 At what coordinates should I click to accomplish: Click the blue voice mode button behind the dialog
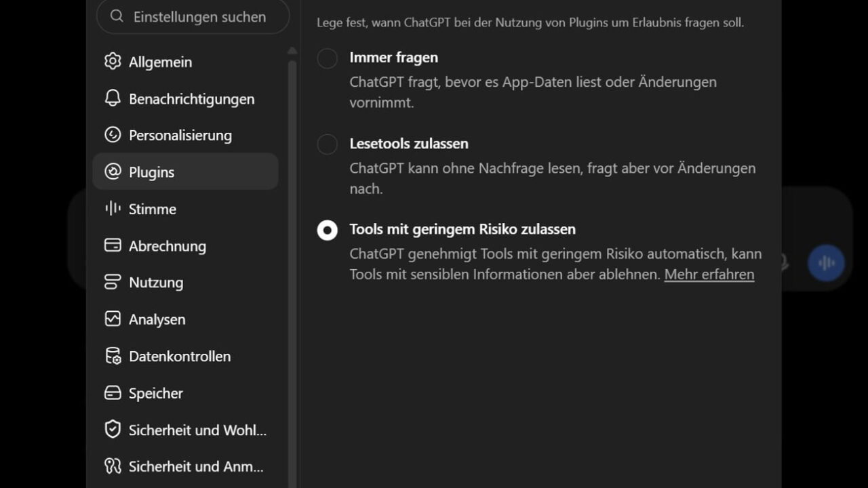pos(826,263)
